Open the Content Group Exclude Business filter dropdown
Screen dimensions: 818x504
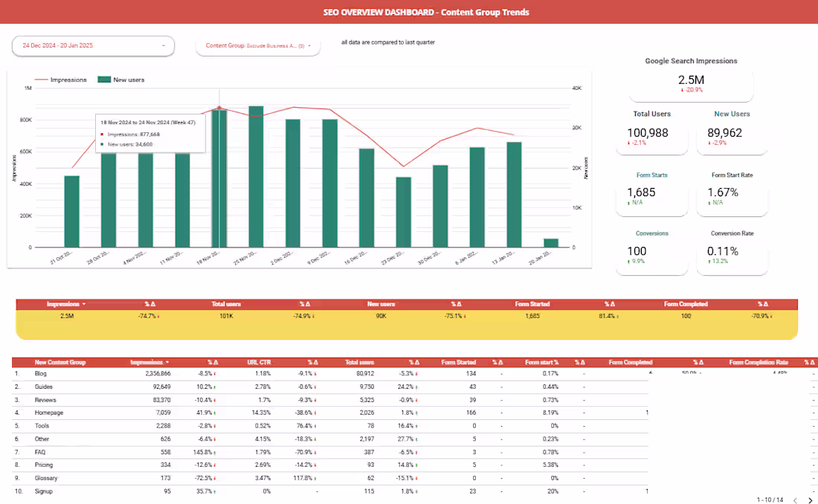click(260, 45)
